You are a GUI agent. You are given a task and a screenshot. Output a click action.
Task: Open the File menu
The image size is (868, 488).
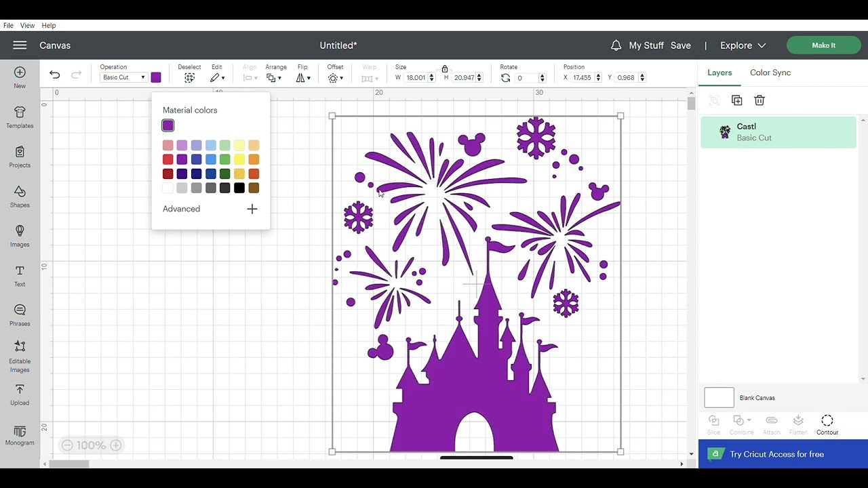(8, 26)
